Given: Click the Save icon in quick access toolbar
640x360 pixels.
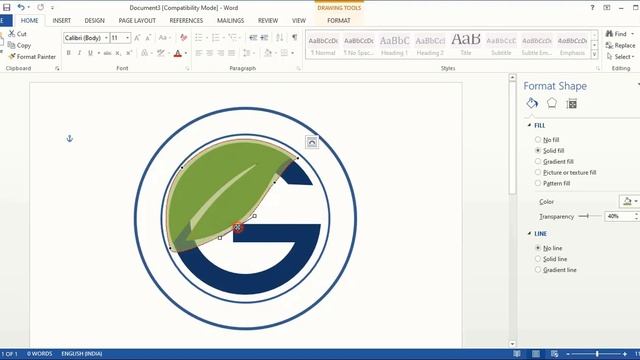Looking at the screenshot, I should pos(7,7).
